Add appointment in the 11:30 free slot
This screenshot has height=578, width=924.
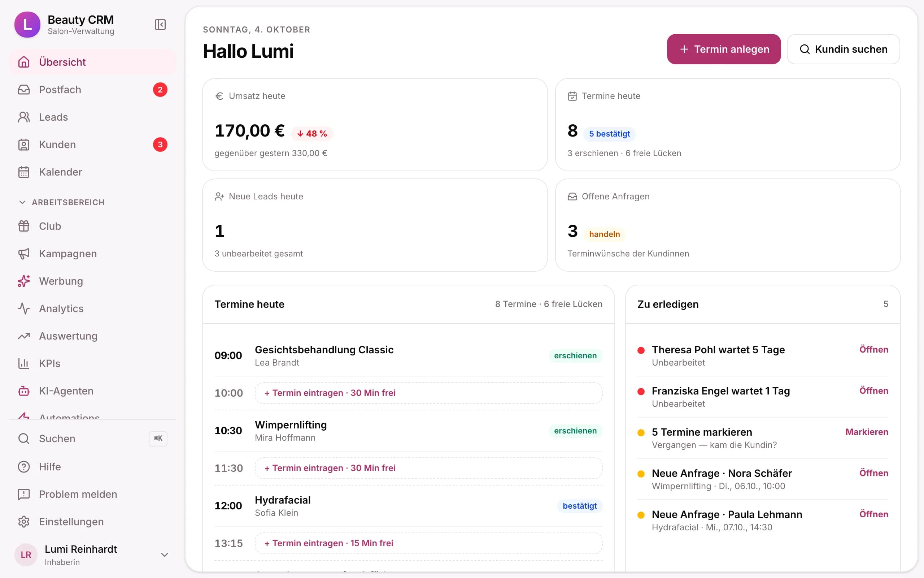coord(428,468)
